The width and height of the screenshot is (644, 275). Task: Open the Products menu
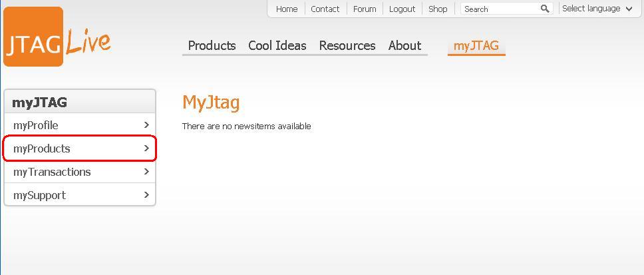click(x=212, y=45)
